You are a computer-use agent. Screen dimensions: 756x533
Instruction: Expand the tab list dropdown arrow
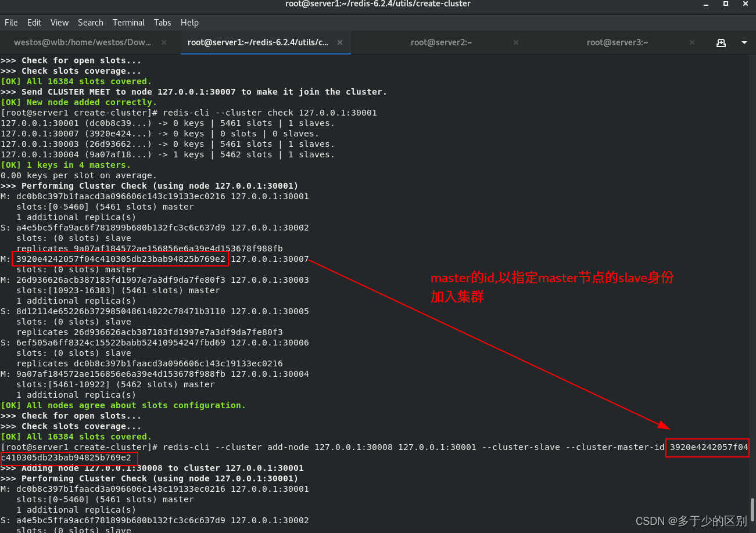point(744,43)
